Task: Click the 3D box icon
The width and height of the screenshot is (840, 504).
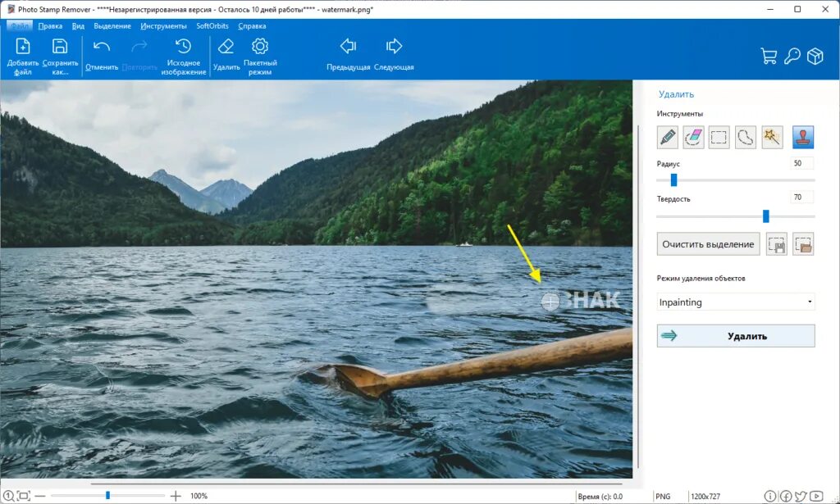Action: click(815, 56)
